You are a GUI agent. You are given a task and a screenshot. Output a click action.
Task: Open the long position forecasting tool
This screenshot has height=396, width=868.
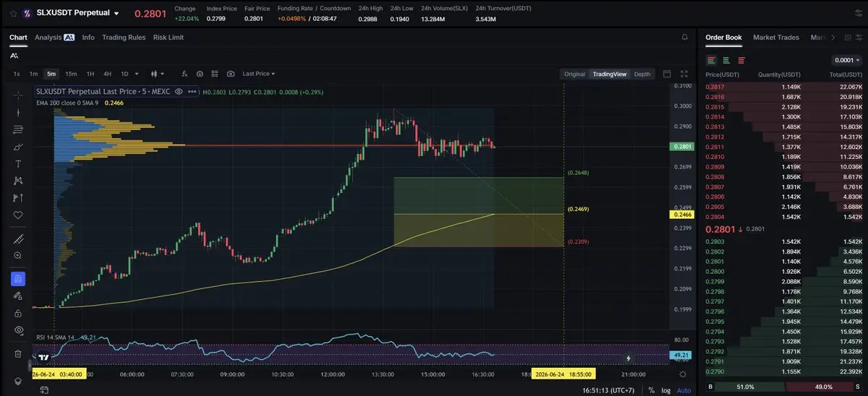18,198
